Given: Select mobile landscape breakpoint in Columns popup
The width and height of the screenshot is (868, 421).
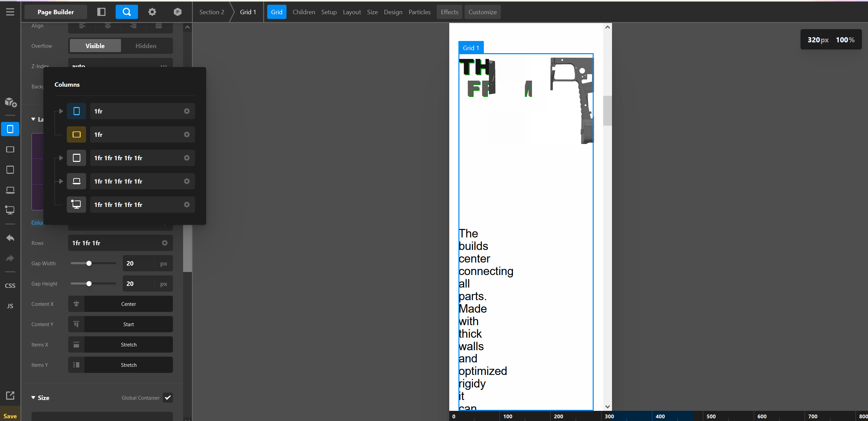Looking at the screenshot, I should pyautogui.click(x=76, y=134).
